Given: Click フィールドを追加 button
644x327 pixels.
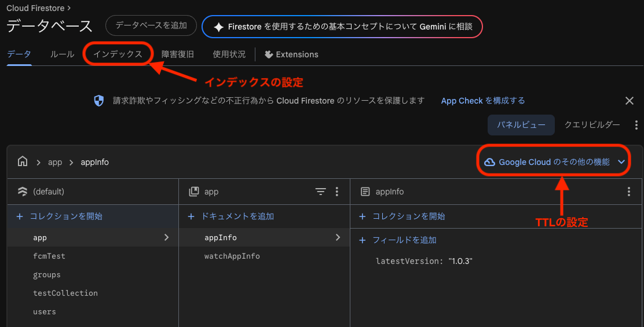Looking at the screenshot, I should pyautogui.click(x=397, y=240).
